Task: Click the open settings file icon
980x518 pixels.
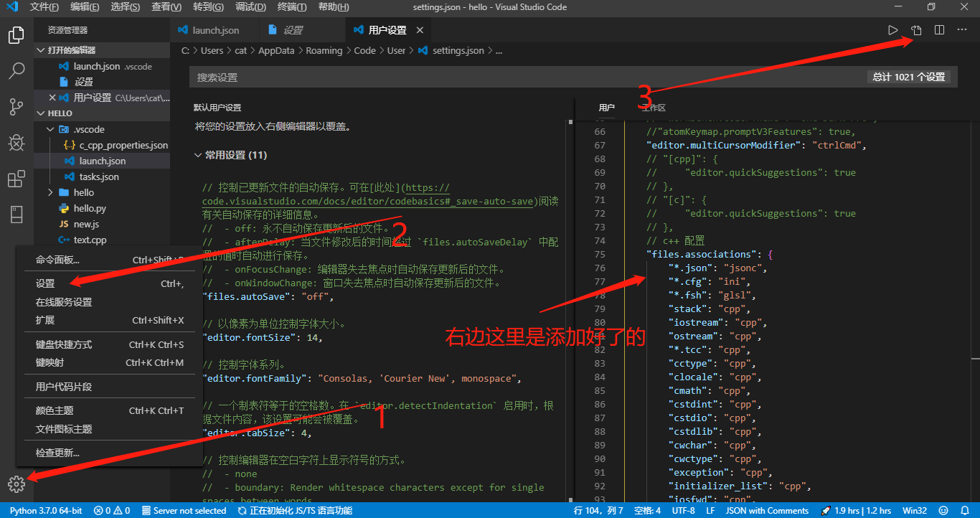Action: (x=916, y=30)
